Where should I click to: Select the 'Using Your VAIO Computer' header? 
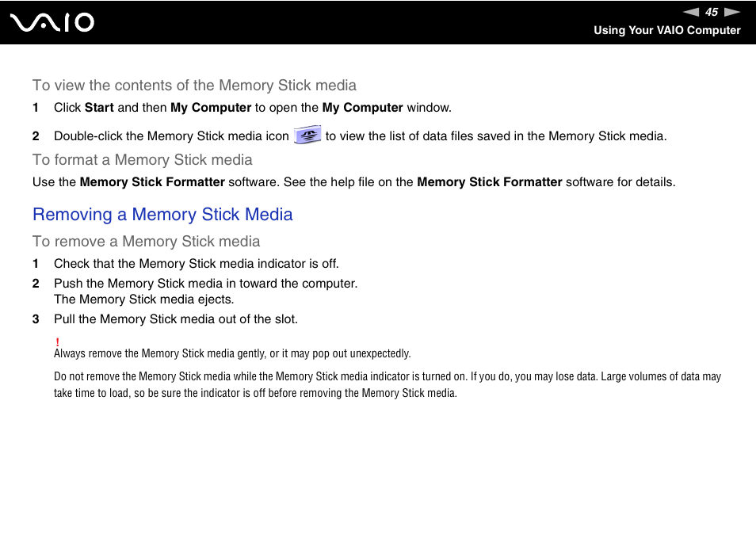[x=666, y=30]
